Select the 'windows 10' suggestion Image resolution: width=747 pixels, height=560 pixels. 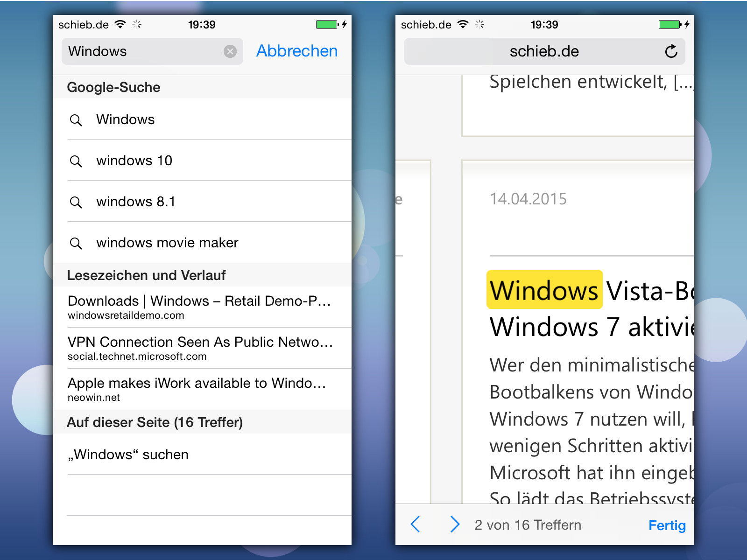click(x=202, y=161)
